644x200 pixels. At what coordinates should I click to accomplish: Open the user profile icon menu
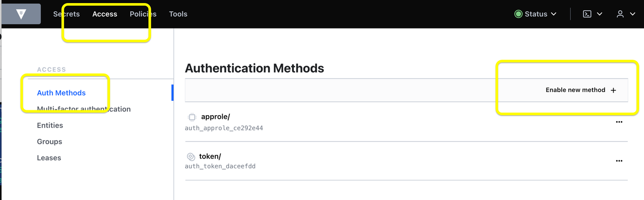coord(620,14)
